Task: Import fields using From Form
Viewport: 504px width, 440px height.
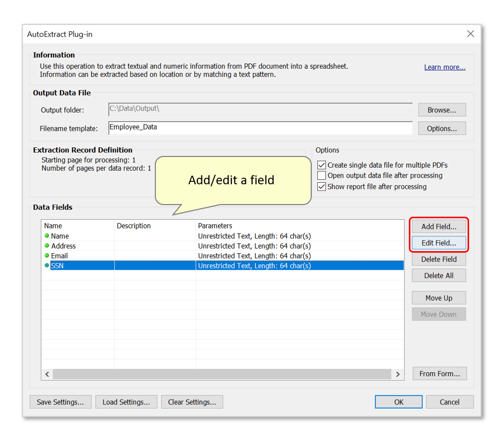Action: pos(439,373)
